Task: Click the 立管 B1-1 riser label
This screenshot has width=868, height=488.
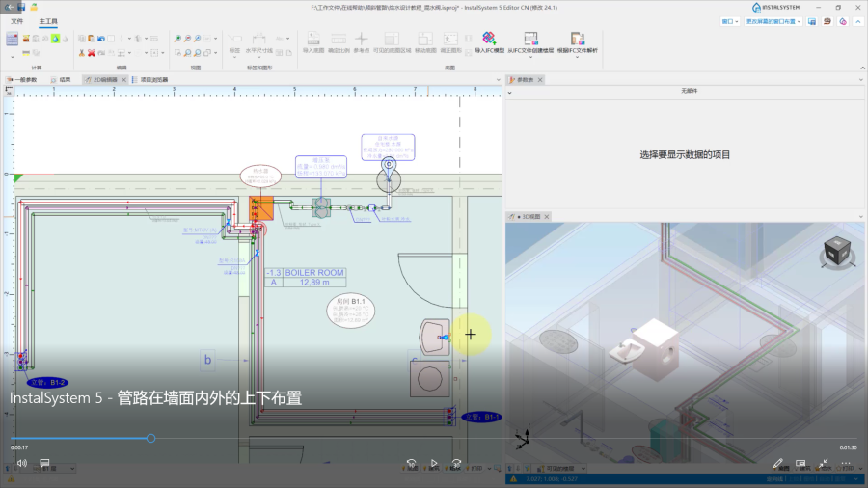Action: click(x=481, y=417)
